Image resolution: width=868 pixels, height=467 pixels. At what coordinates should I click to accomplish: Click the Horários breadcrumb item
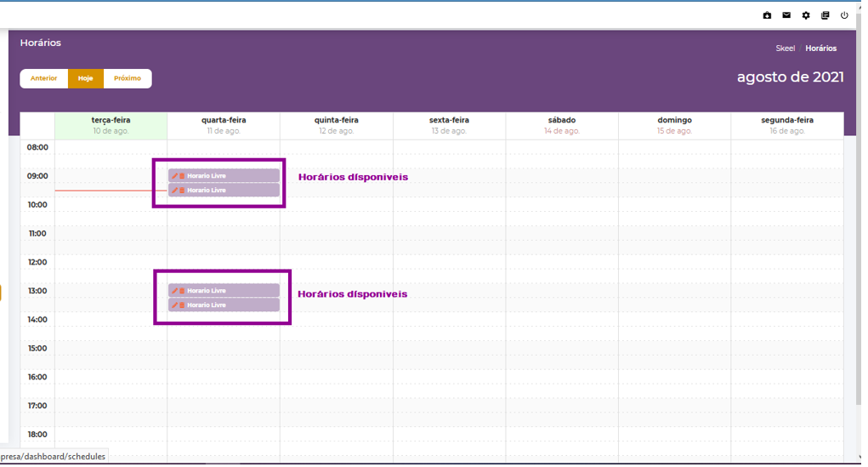820,48
